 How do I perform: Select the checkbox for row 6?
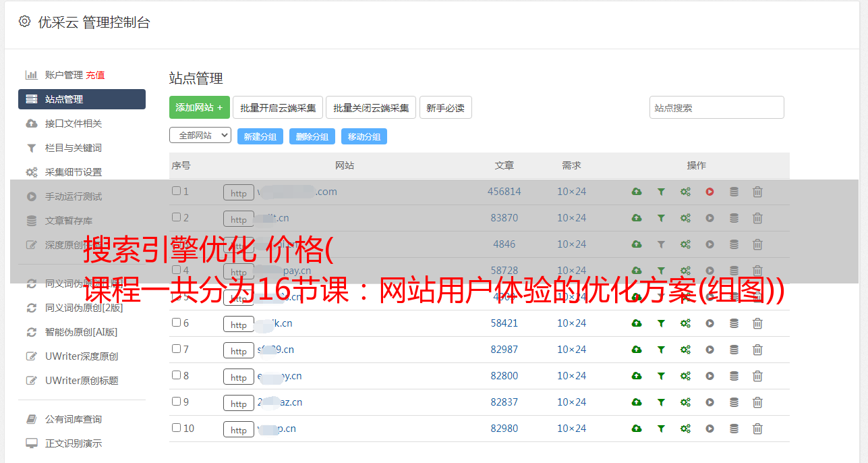[x=176, y=323]
